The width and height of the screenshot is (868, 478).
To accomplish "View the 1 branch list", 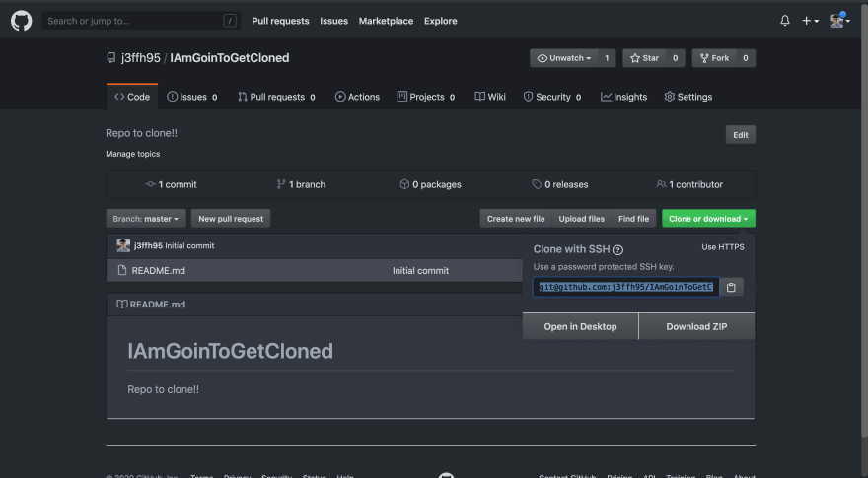I will 301,184.
